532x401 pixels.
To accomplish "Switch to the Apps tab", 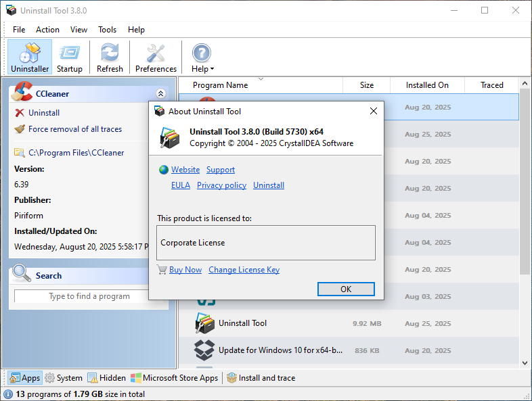I will tap(25, 377).
